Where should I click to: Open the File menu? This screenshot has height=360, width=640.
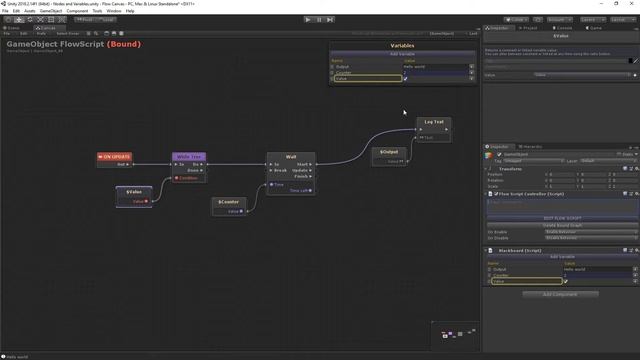click(5, 11)
